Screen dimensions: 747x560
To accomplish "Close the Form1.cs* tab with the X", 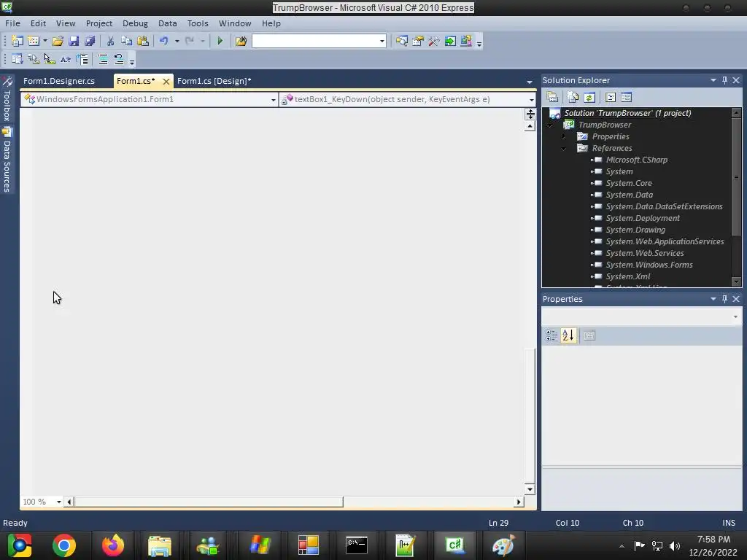I will coord(166,82).
